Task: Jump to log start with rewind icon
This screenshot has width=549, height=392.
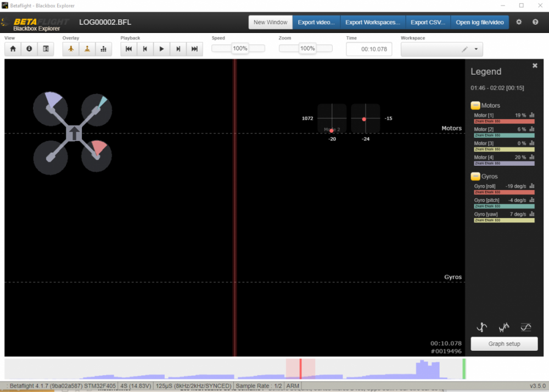Action: coord(128,49)
